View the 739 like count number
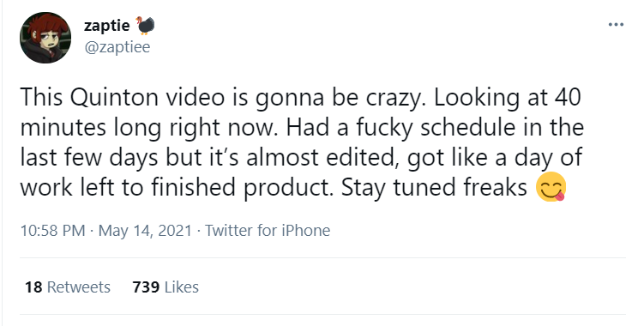The image size is (644, 326). tap(146, 287)
